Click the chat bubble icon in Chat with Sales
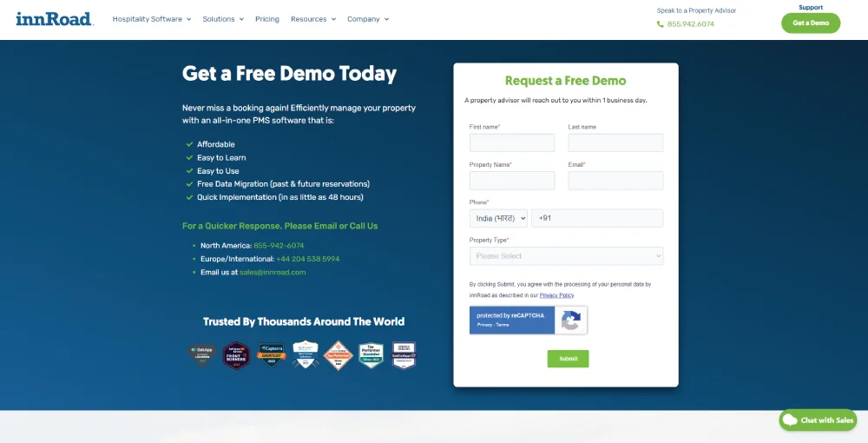Viewport: 868px width, 443px height. (791, 420)
